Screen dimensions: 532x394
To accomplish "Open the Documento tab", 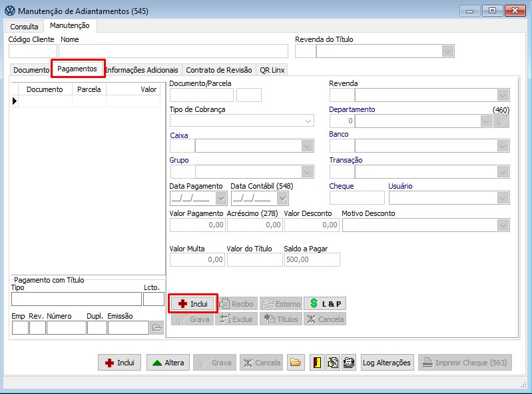I will [x=31, y=69].
